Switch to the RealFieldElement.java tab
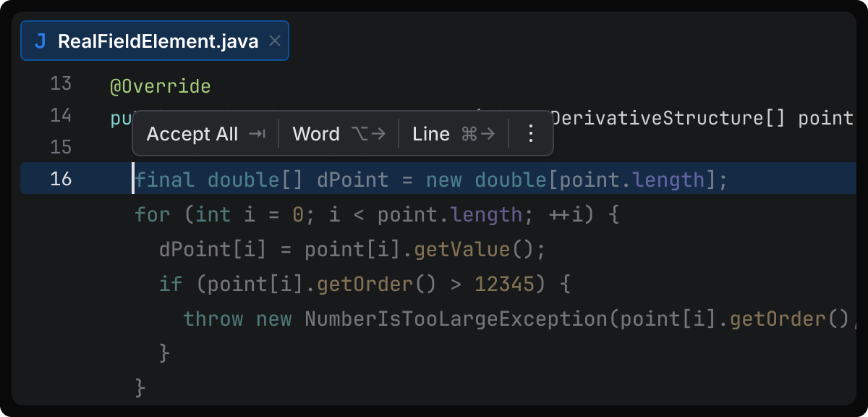Image resolution: width=868 pixels, height=417 pixels. (x=158, y=41)
